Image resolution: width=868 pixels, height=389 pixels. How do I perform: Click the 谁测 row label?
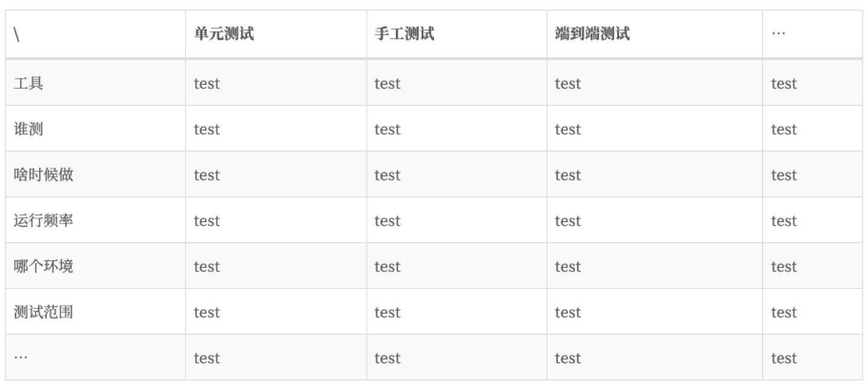click(28, 129)
